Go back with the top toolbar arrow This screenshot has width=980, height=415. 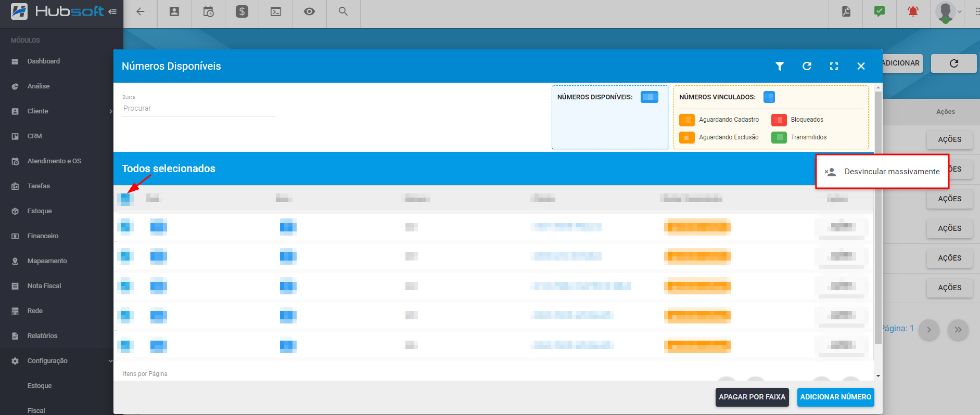pos(140,11)
